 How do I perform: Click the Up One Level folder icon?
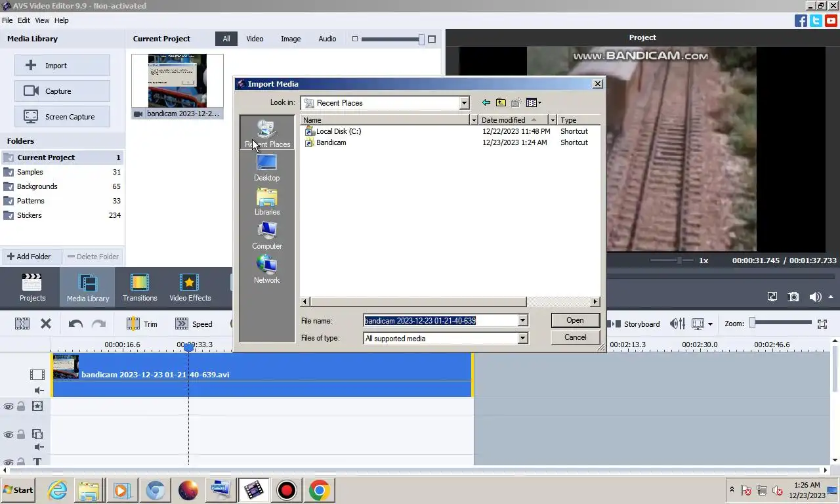point(501,102)
